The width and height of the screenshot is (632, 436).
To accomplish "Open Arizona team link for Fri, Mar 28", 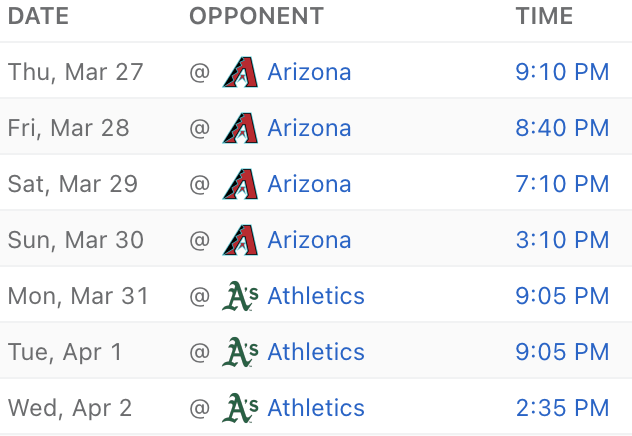I will tap(309, 128).
